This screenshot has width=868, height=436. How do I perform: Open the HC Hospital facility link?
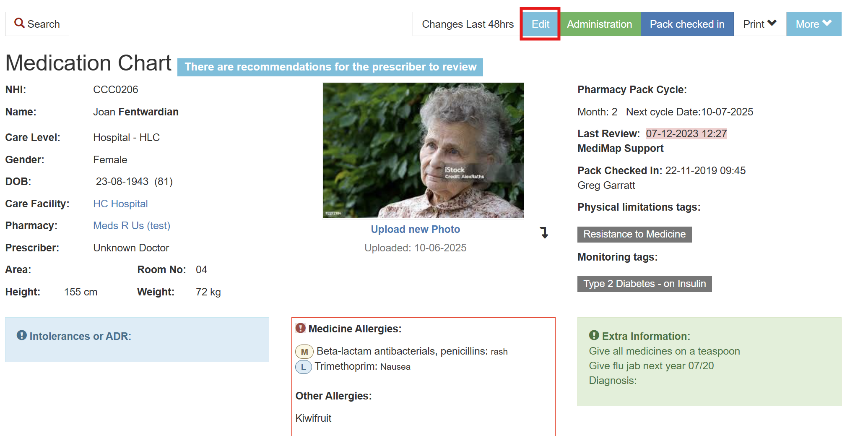click(120, 204)
